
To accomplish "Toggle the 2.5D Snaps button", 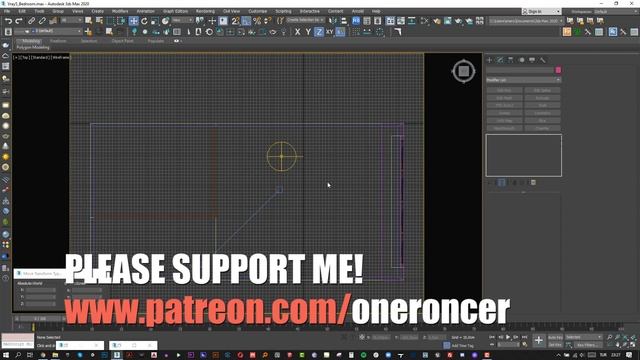I will tap(236, 21).
